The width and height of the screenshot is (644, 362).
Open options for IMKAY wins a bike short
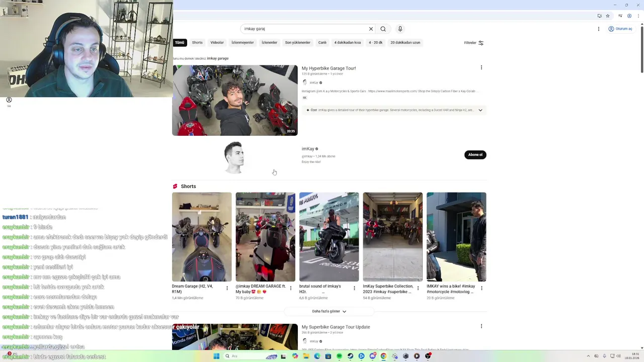pyautogui.click(x=481, y=288)
